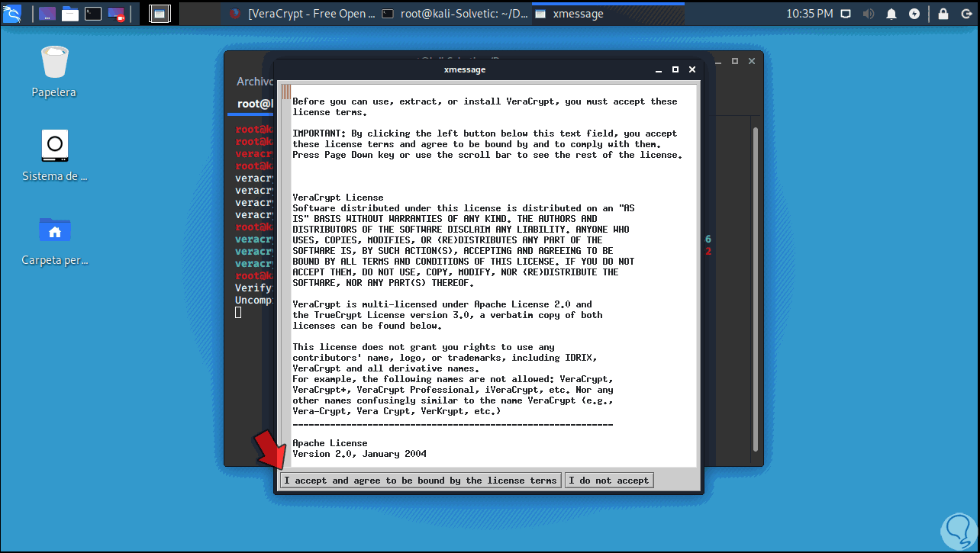Click the volume speaker tray icon
Viewport: 980px width, 553px height.
(869, 14)
